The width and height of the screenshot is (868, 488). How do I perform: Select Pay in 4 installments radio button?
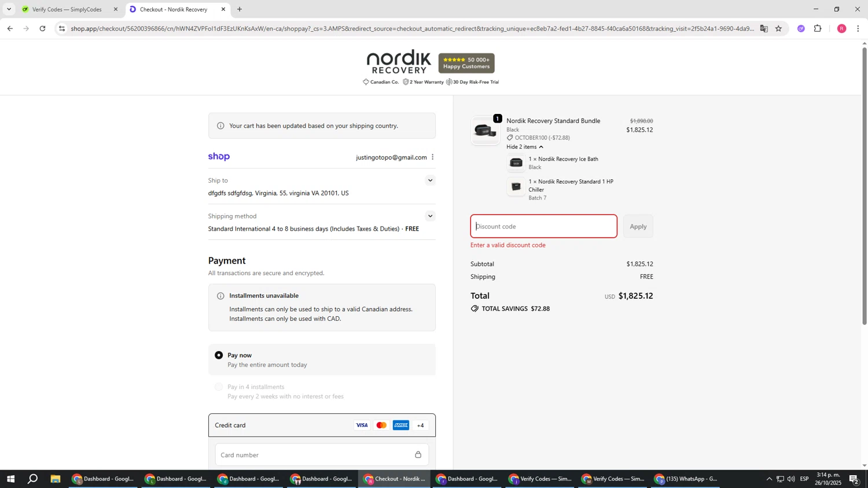pyautogui.click(x=219, y=387)
